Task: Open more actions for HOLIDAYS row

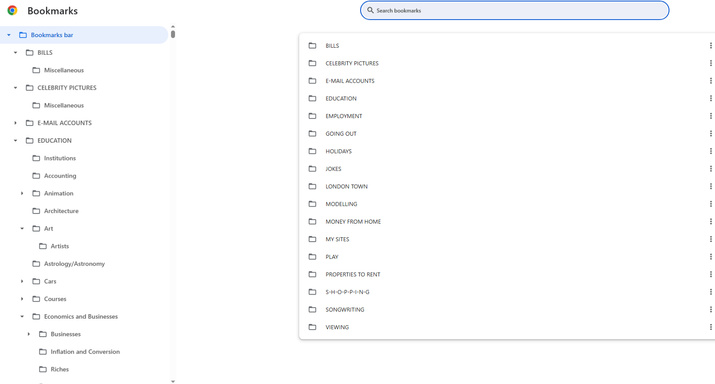Action: click(x=710, y=151)
